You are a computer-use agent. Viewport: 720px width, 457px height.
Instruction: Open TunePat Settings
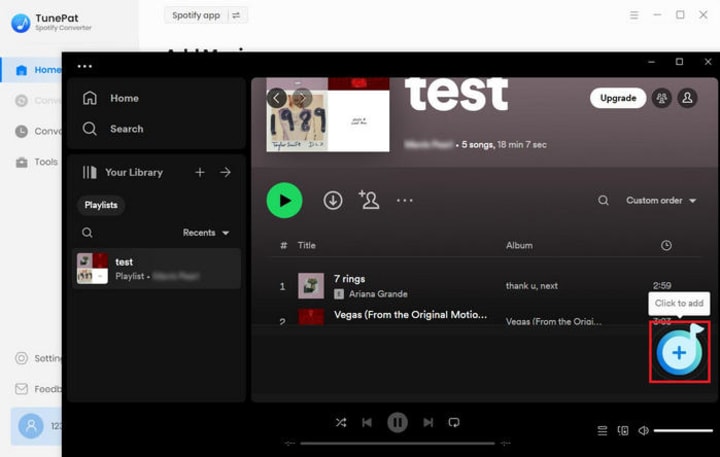pyautogui.click(x=38, y=358)
